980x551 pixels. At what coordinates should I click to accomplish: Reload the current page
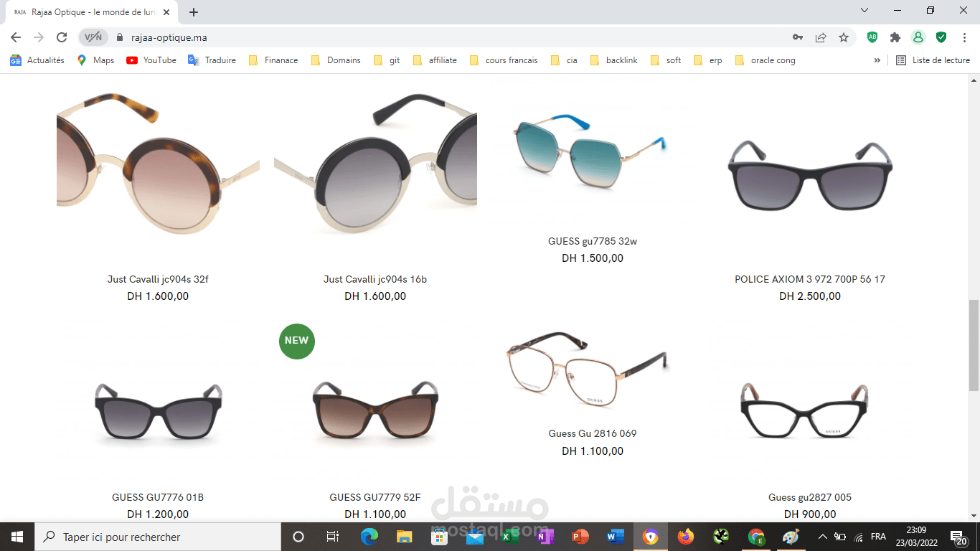[x=62, y=37]
